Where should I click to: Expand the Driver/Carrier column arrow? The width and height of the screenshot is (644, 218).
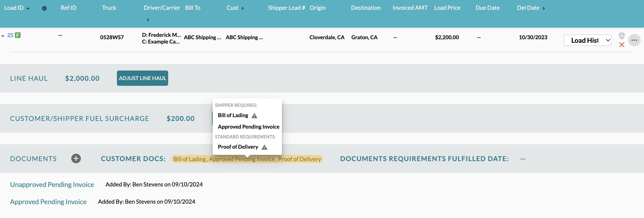pyautogui.click(x=148, y=20)
